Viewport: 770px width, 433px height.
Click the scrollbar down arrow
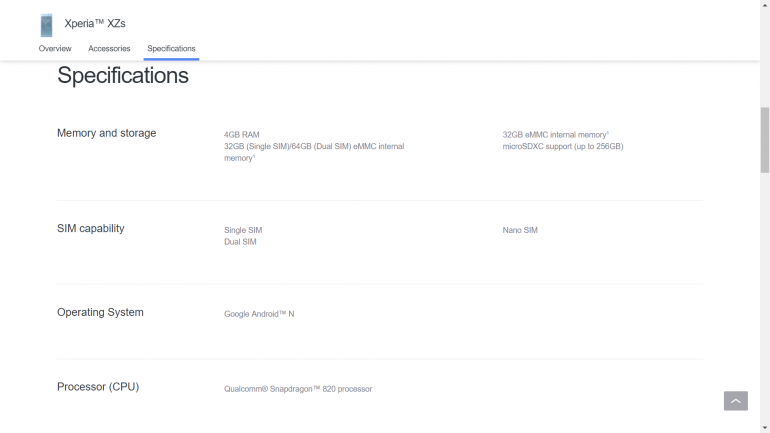coord(765,429)
